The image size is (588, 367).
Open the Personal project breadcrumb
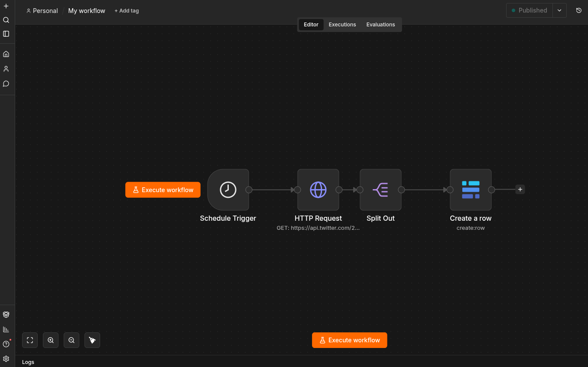[42, 11]
